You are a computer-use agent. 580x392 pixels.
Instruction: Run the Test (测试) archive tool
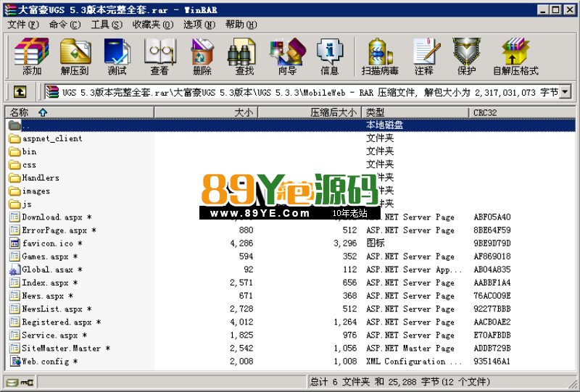click(117, 57)
